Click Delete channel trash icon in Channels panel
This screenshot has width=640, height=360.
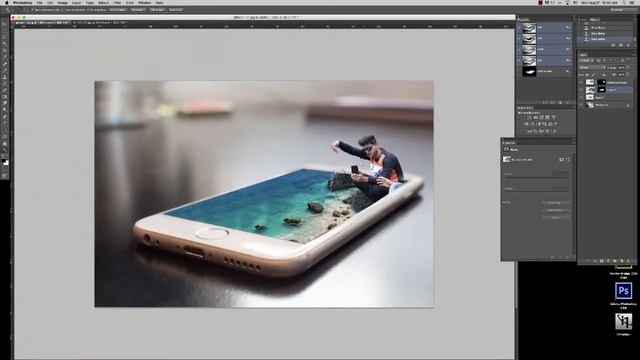pos(567,102)
